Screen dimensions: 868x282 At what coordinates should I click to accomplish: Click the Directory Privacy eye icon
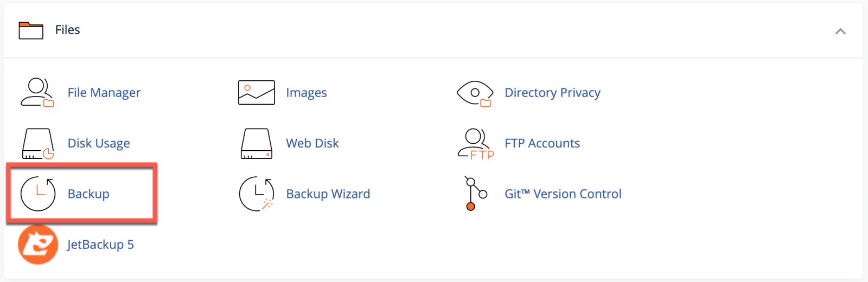(475, 93)
